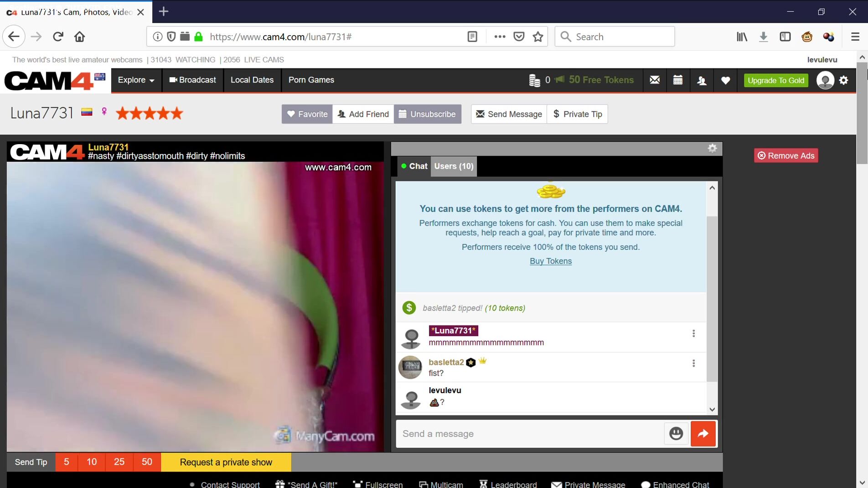
Task: Switch to the Users (10) tab
Action: tap(454, 166)
